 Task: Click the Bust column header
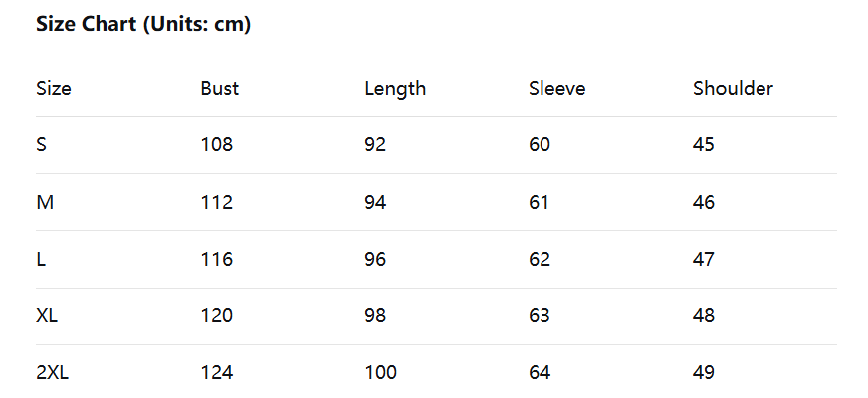[219, 88]
